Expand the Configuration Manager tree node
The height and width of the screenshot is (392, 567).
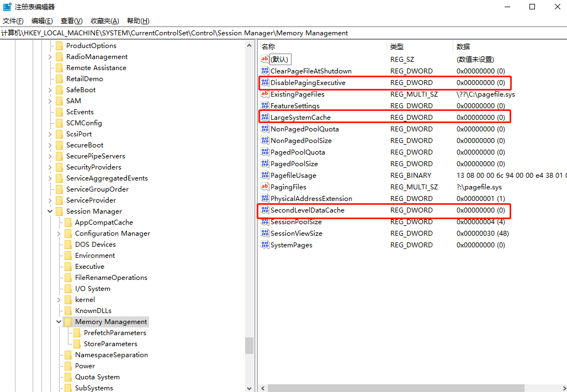tap(59, 234)
